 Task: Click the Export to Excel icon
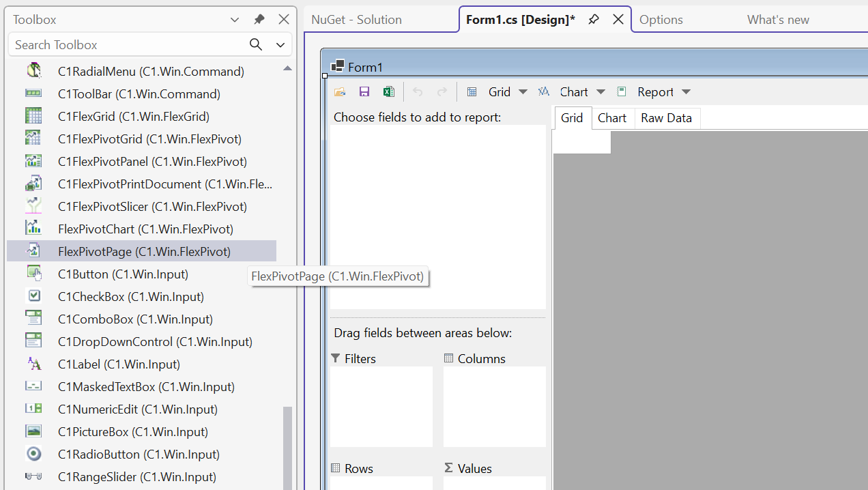pos(388,92)
